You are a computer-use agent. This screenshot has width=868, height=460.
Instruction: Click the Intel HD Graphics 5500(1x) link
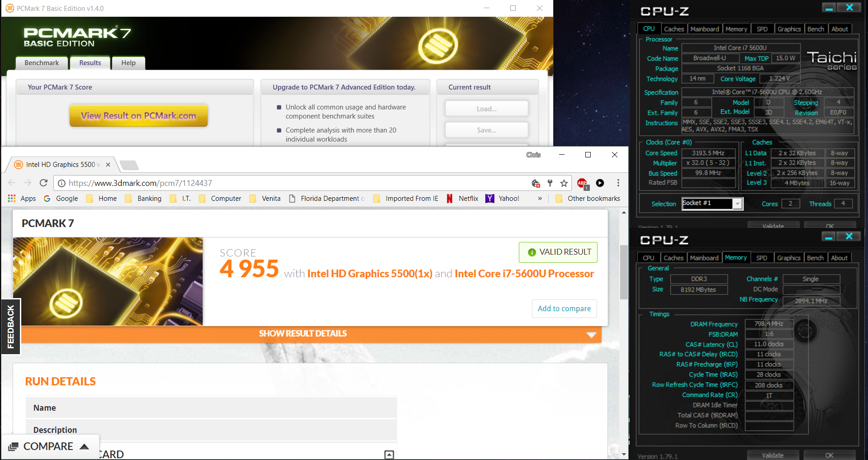(370, 274)
